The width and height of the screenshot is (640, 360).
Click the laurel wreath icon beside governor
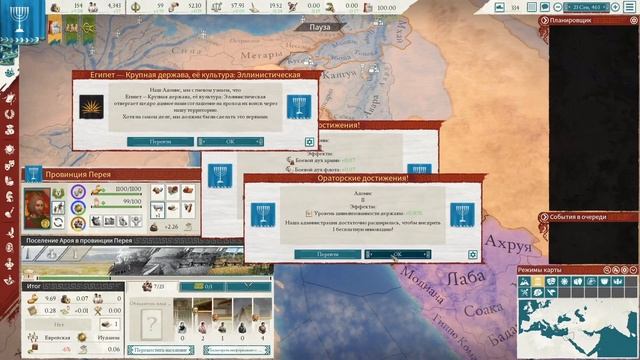(58, 193)
